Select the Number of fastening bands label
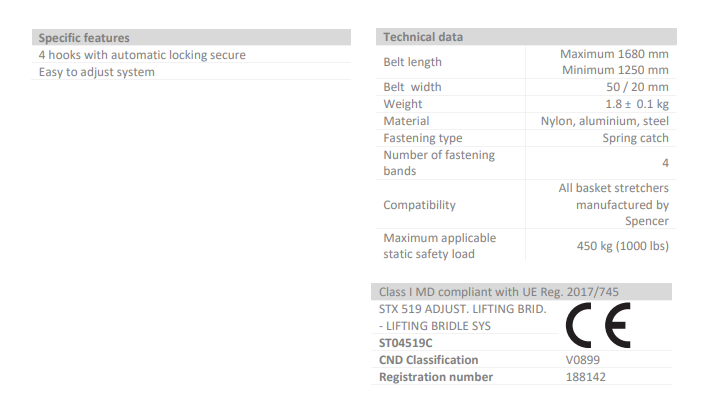 click(439, 163)
